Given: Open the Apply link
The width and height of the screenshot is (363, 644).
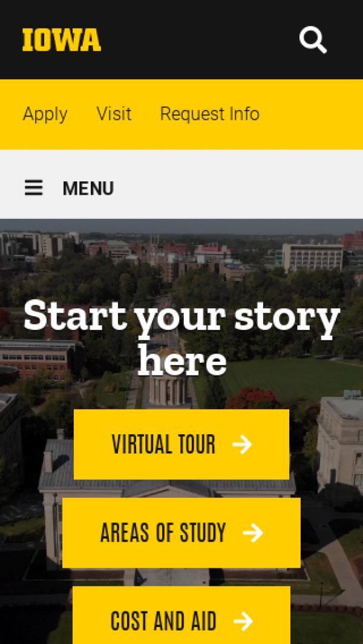Looking at the screenshot, I should [45, 114].
